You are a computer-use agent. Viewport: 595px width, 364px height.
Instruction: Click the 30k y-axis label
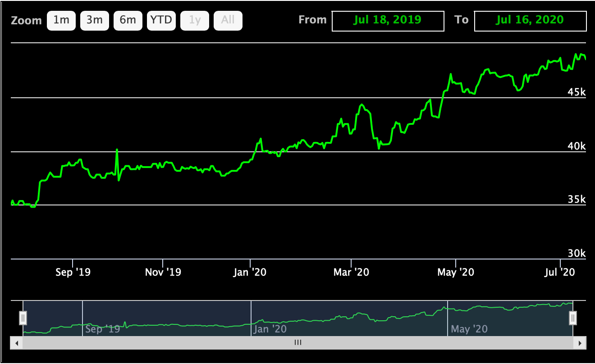pos(576,254)
